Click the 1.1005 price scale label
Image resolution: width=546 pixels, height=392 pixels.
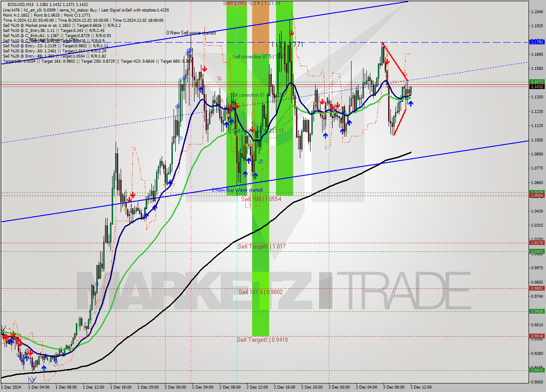click(x=537, y=140)
